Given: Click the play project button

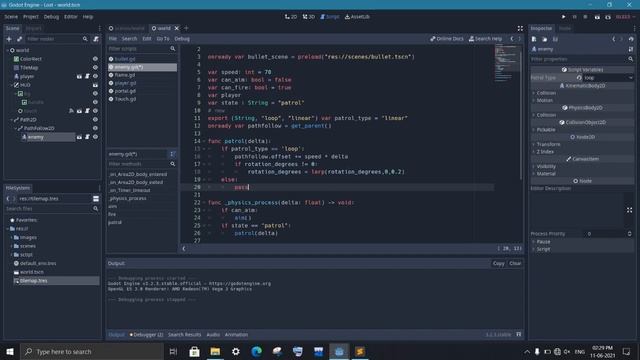Looking at the screenshot, I should (564, 17).
